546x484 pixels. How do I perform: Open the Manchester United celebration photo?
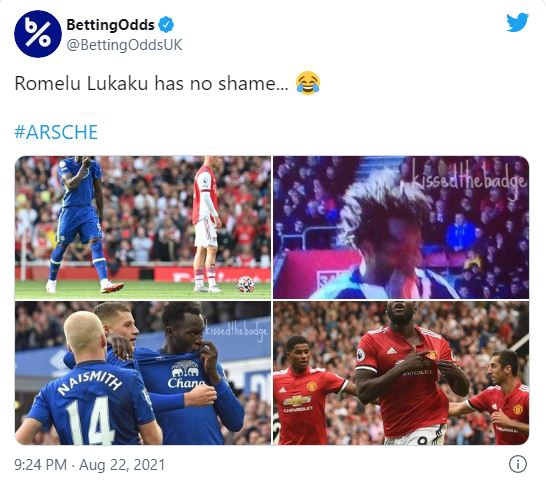click(x=401, y=373)
